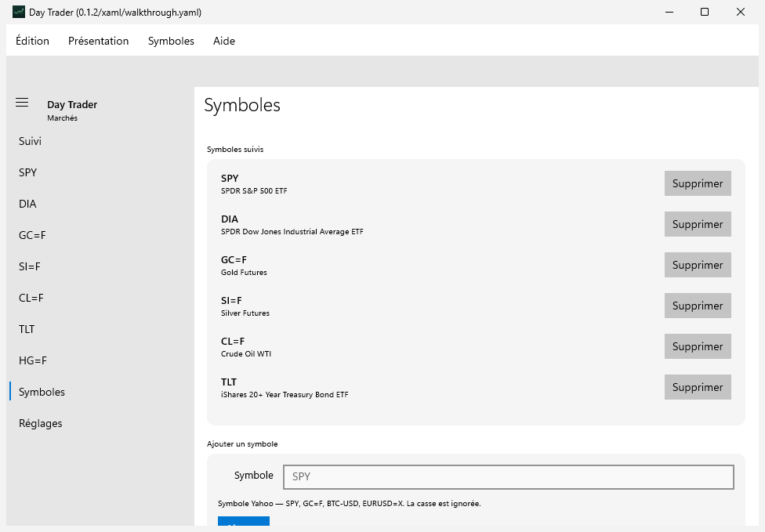This screenshot has height=532, width=765.
Task: Remove SPY with its Supprimer button
Action: click(x=698, y=183)
